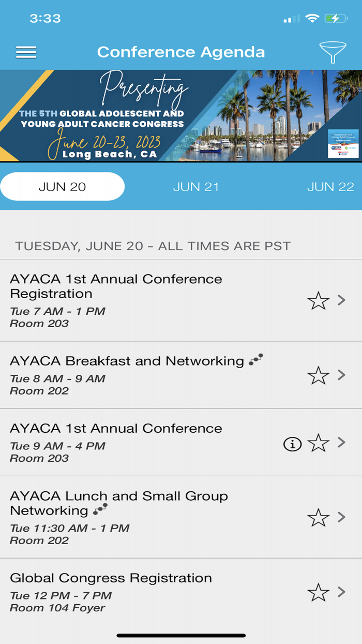
Task: Star the AYACA Lunch and Small Group Networking session
Action: pos(319,516)
